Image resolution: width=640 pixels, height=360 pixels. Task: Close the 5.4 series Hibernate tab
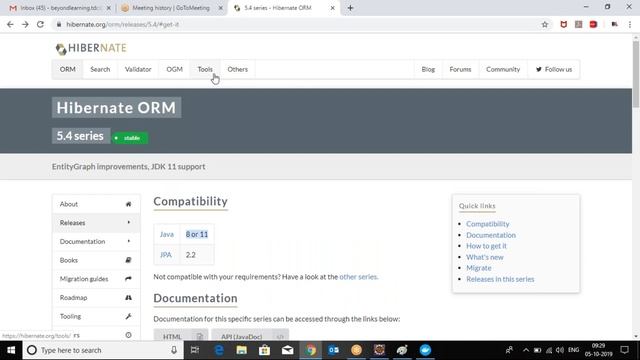point(333,8)
